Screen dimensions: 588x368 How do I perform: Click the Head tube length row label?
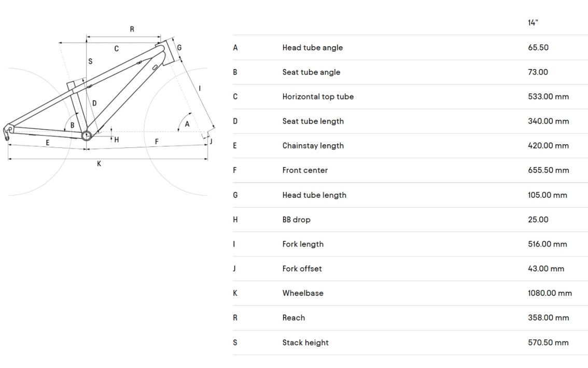314,195
